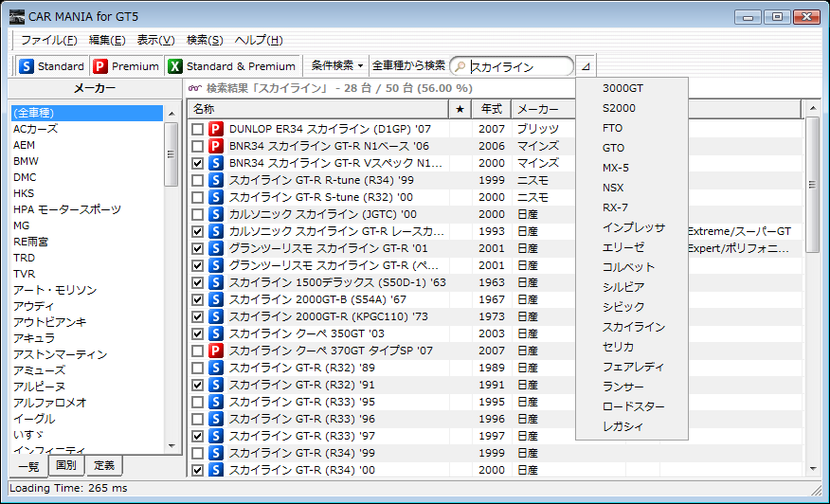The image size is (830, 504).
Task: Click the maker list scrollbar thumb
Action: click(171, 154)
